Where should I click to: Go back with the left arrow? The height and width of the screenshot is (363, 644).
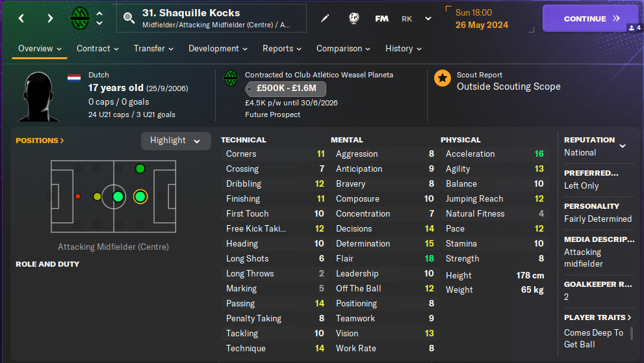[x=21, y=18]
